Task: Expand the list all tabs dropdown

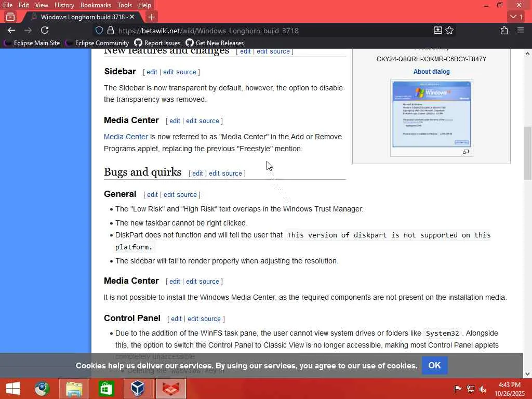Action: pyautogui.click(x=516, y=17)
